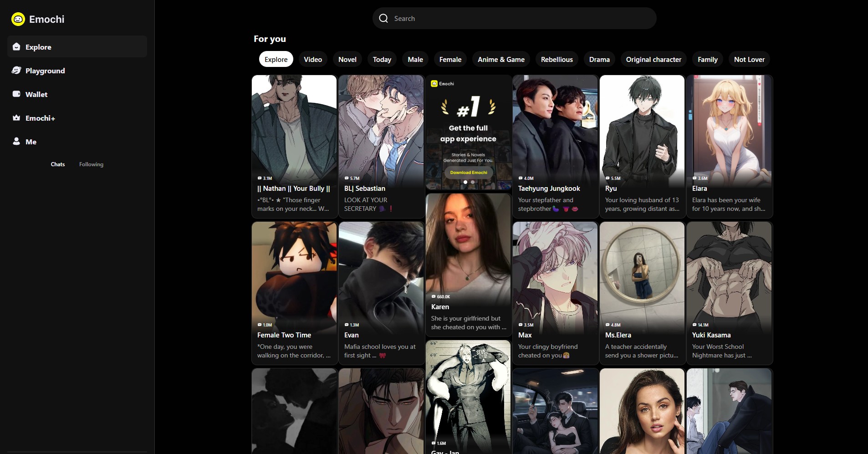Switch to the Following tab

(x=91, y=164)
